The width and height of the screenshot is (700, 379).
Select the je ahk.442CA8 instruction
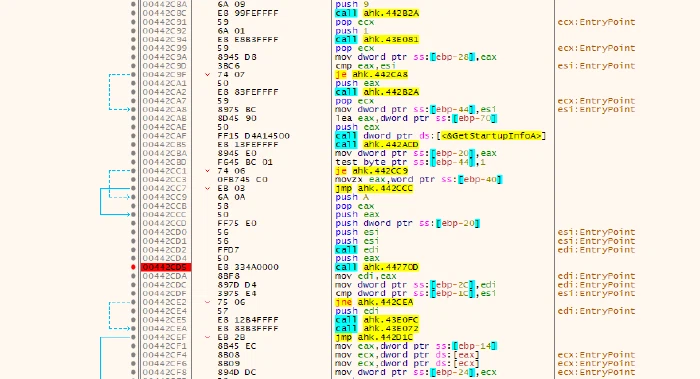coord(371,75)
